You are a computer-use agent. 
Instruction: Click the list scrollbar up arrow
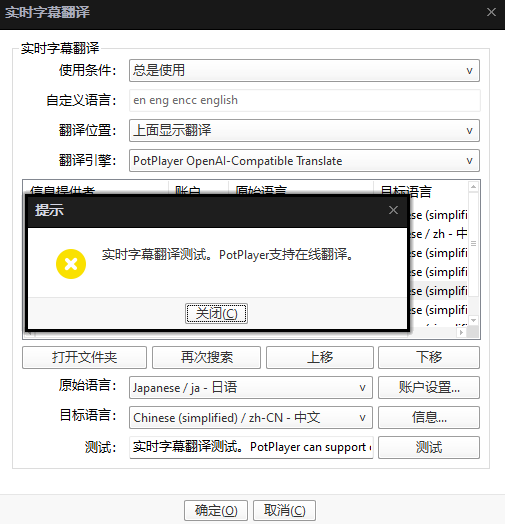click(473, 187)
